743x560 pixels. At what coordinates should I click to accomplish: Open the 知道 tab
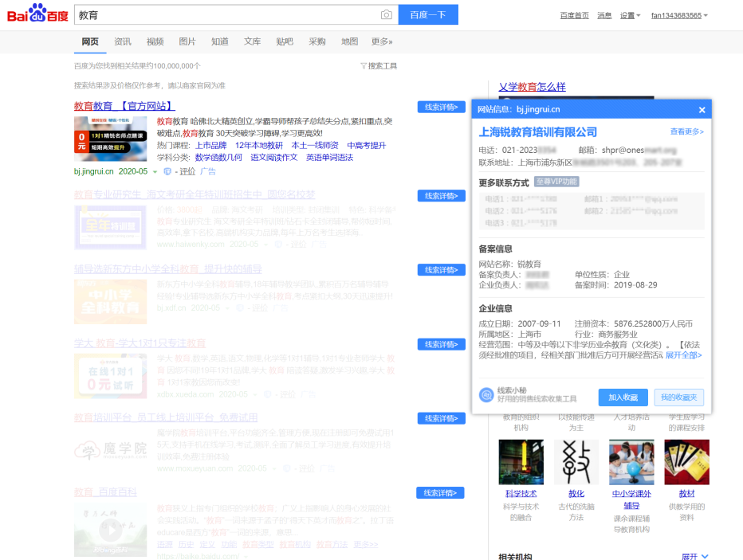[x=220, y=41]
